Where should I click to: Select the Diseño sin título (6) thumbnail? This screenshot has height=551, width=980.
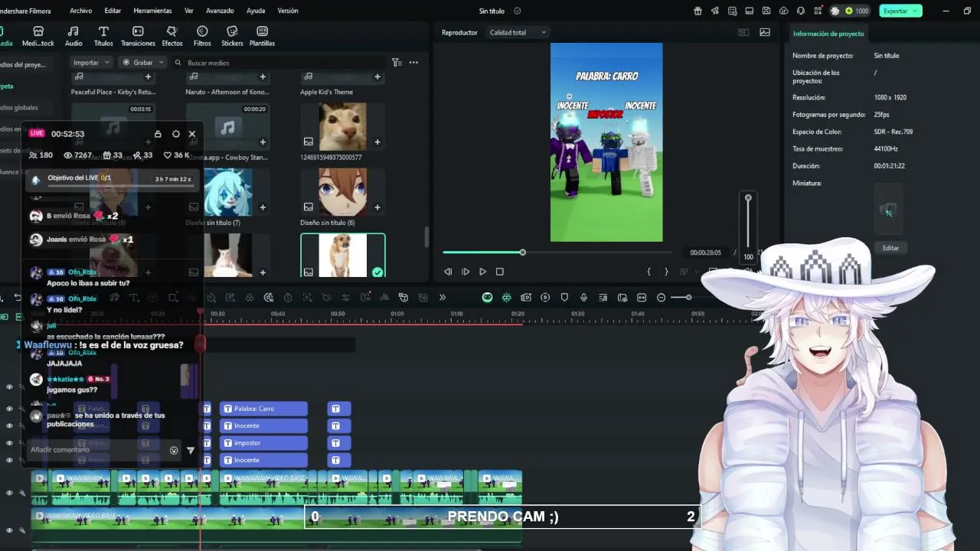(343, 192)
